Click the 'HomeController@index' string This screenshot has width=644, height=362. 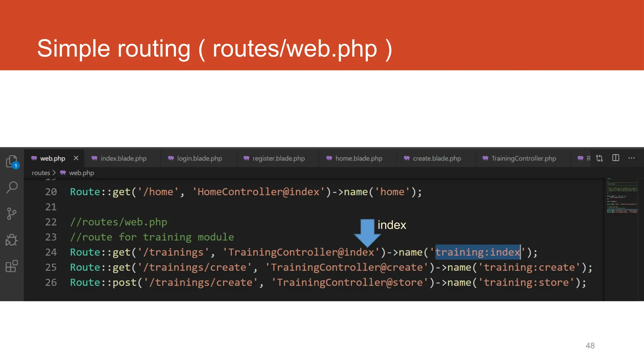(258, 192)
